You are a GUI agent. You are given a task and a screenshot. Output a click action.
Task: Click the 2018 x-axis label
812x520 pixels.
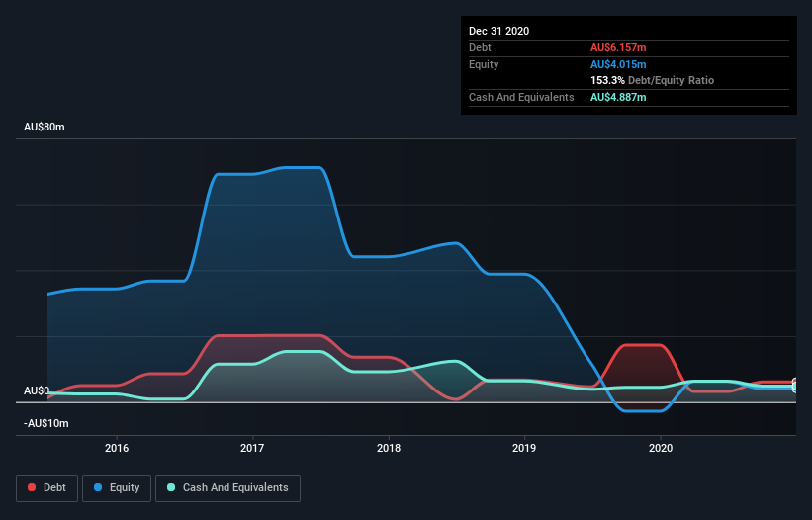coord(389,448)
